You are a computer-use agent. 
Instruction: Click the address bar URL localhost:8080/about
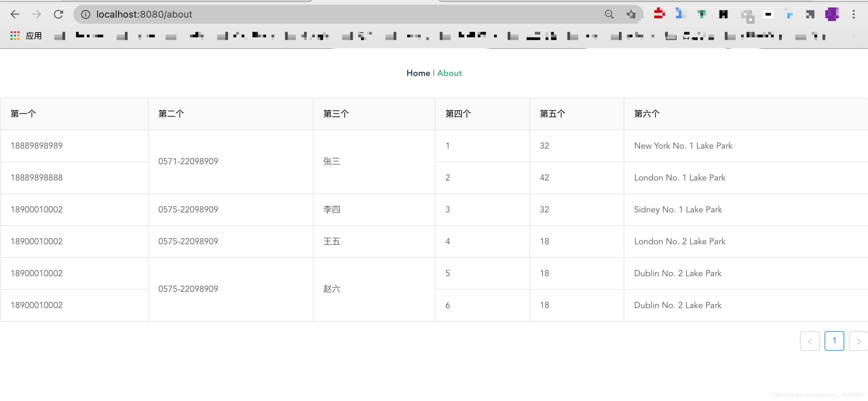144,14
